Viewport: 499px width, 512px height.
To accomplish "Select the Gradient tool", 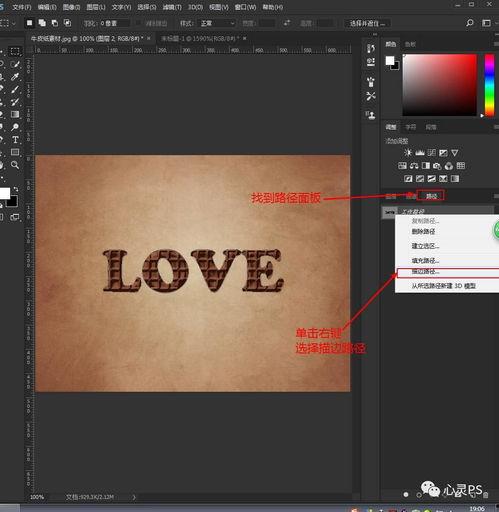I will 15,114.
